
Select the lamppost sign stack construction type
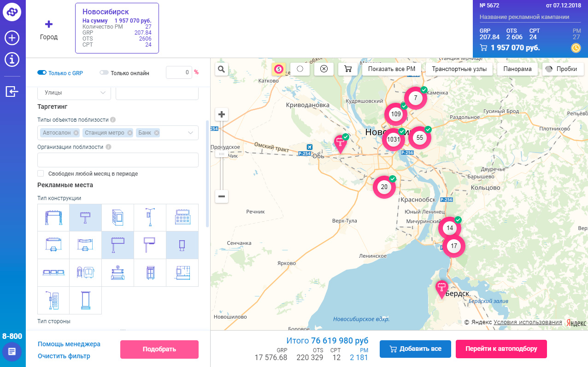[53, 301]
